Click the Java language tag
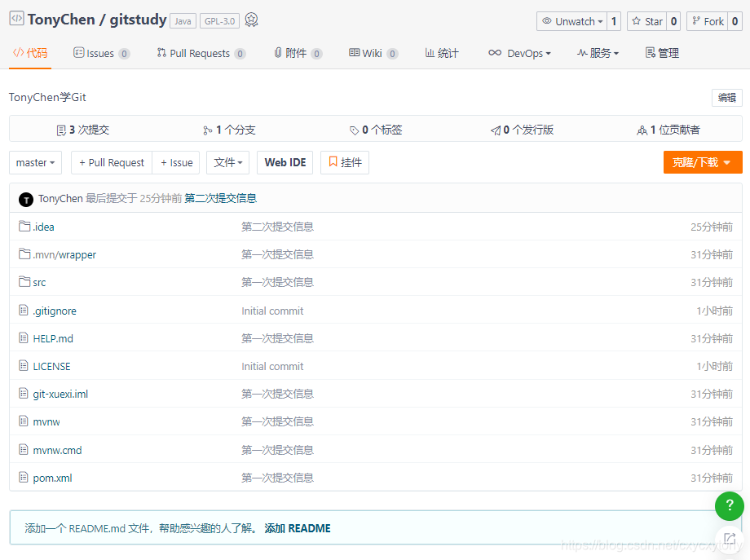The height and width of the screenshot is (560, 750). click(183, 21)
